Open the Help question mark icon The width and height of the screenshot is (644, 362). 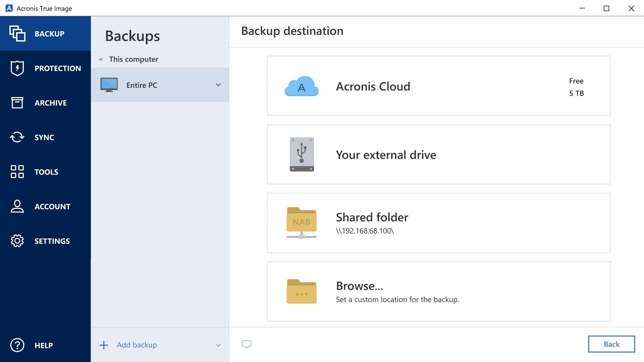tap(17, 345)
